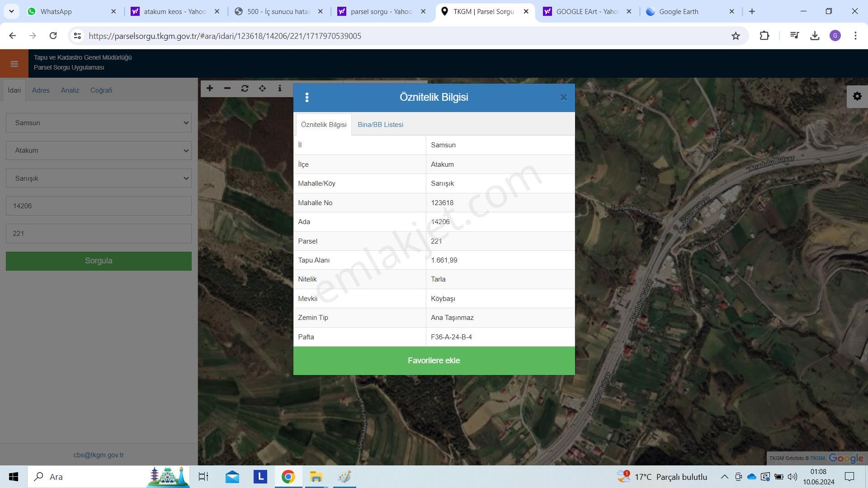Select the Ada input containing 14206
The width and height of the screenshot is (868, 488).
click(x=99, y=206)
